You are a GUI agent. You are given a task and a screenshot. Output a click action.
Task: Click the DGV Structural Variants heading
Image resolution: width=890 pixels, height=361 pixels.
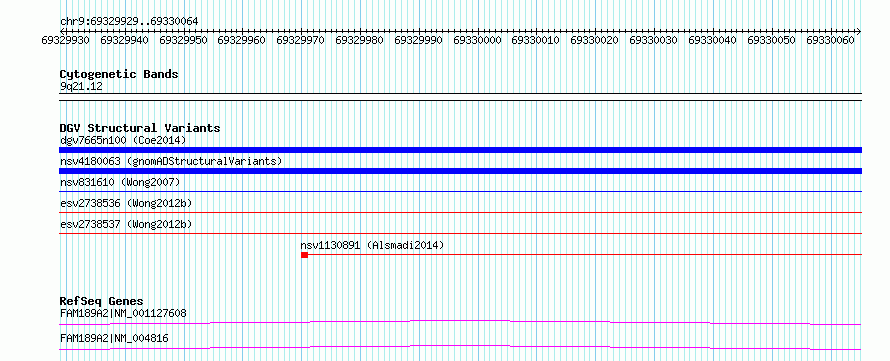pos(140,128)
